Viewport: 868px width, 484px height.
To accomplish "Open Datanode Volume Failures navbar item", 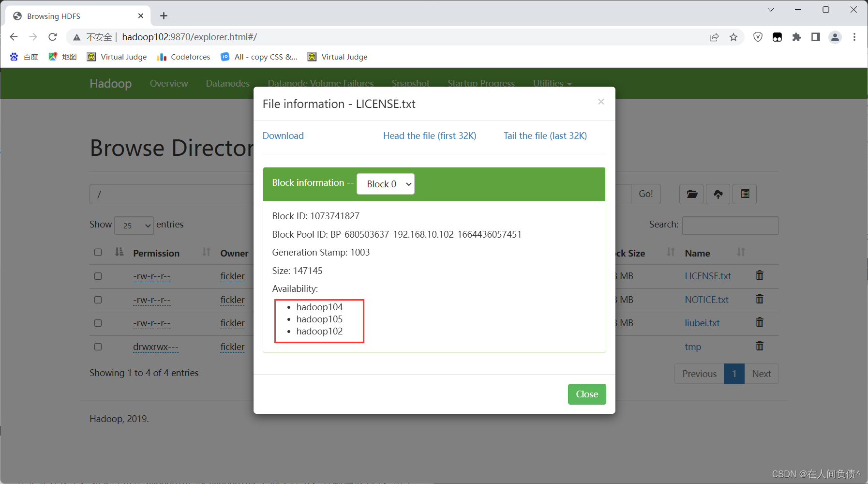I will click(x=321, y=83).
